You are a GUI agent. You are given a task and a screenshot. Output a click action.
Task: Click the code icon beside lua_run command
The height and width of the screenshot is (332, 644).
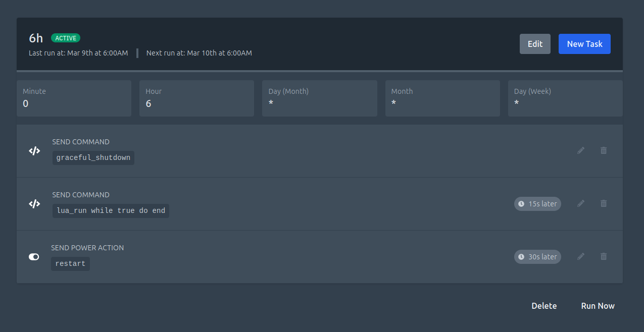34,204
